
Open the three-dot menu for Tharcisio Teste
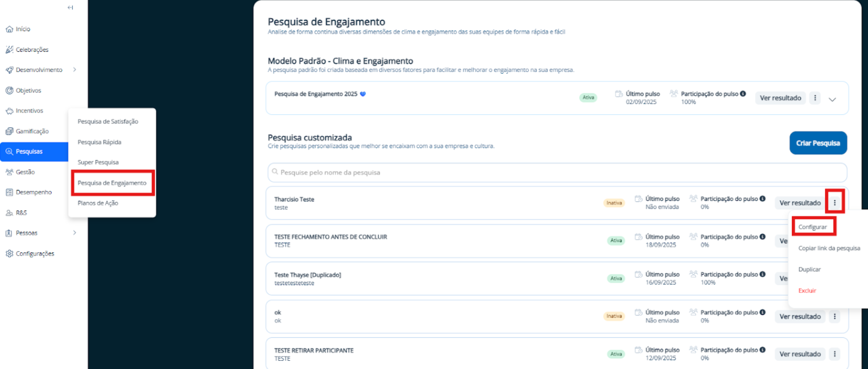click(x=834, y=202)
